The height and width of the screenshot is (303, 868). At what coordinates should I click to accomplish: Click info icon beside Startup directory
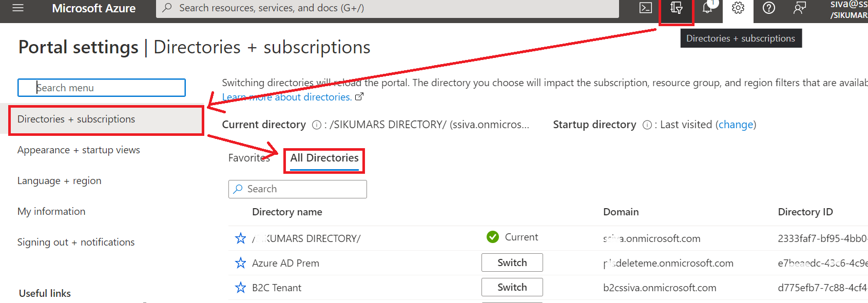[x=647, y=125]
